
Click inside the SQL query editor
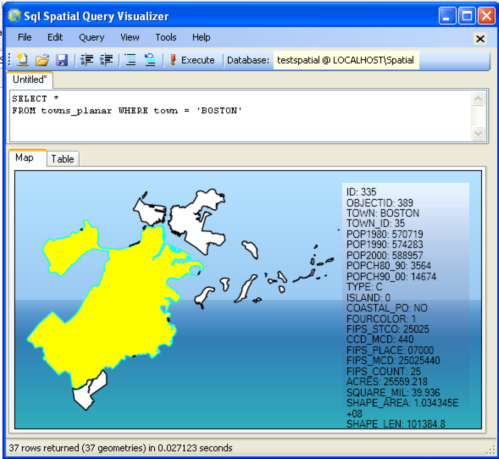coord(240,116)
